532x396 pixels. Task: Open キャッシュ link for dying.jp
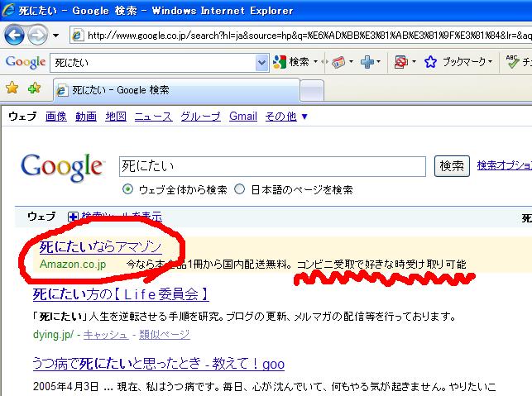point(106,335)
